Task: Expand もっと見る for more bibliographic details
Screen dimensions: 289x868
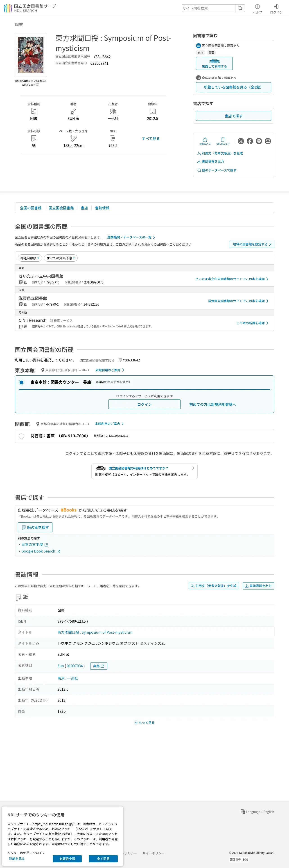Action: pos(144,722)
